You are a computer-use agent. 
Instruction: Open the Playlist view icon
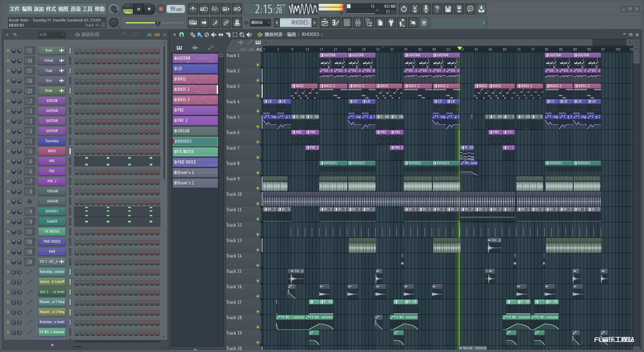(325, 23)
